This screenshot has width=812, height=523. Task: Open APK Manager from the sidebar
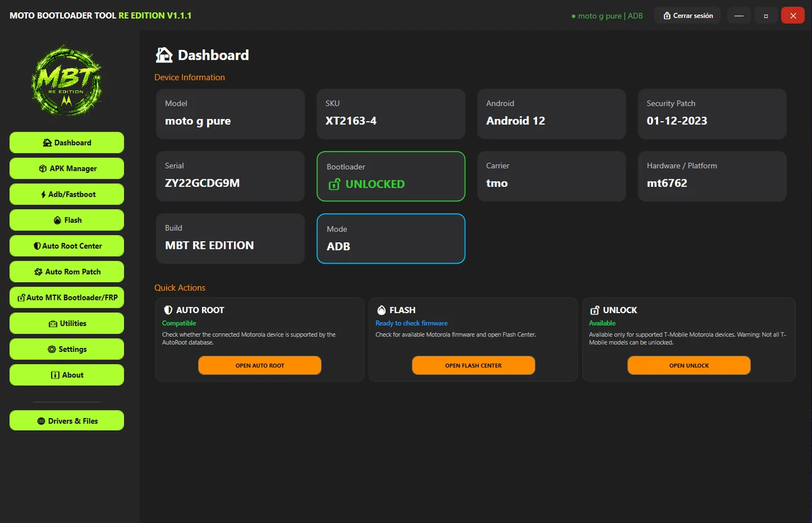pyautogui.click(x=67, y=169)
